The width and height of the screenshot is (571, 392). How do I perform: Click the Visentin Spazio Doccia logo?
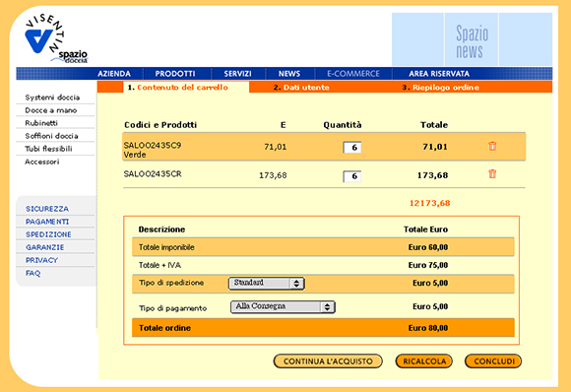(56, 39)
